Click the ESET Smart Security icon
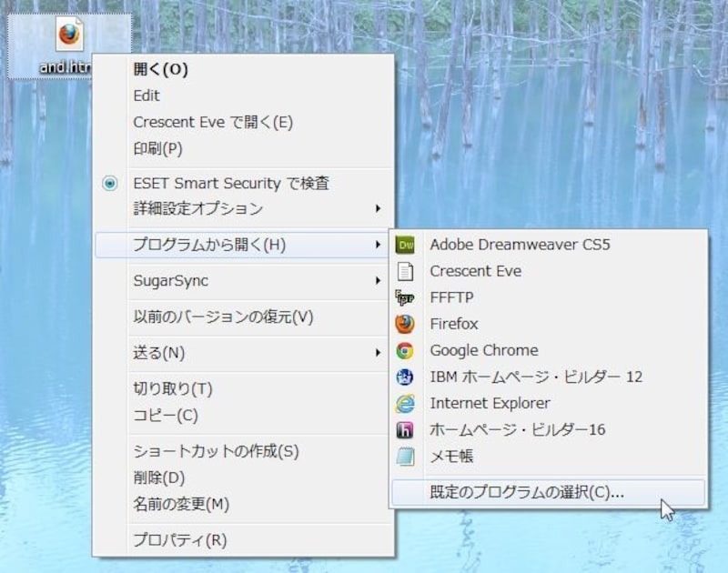The image size is (728, 573). (109, 183)
